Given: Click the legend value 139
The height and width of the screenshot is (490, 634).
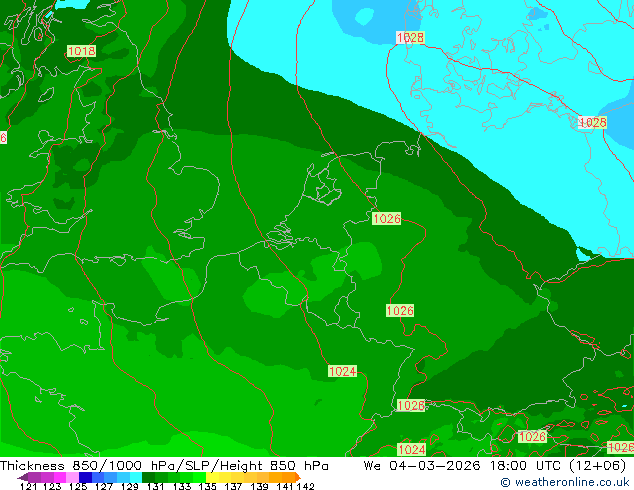Looking at the screenshot, I should click(x=259, y=486).
